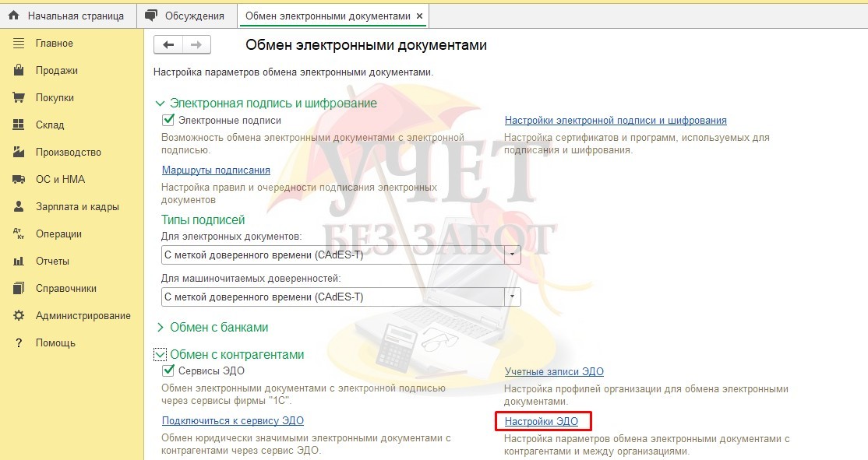The width and height of the screenshot is (868, 460).
Task: Switch to the Обсуждения tab
Action: [187, 16]
